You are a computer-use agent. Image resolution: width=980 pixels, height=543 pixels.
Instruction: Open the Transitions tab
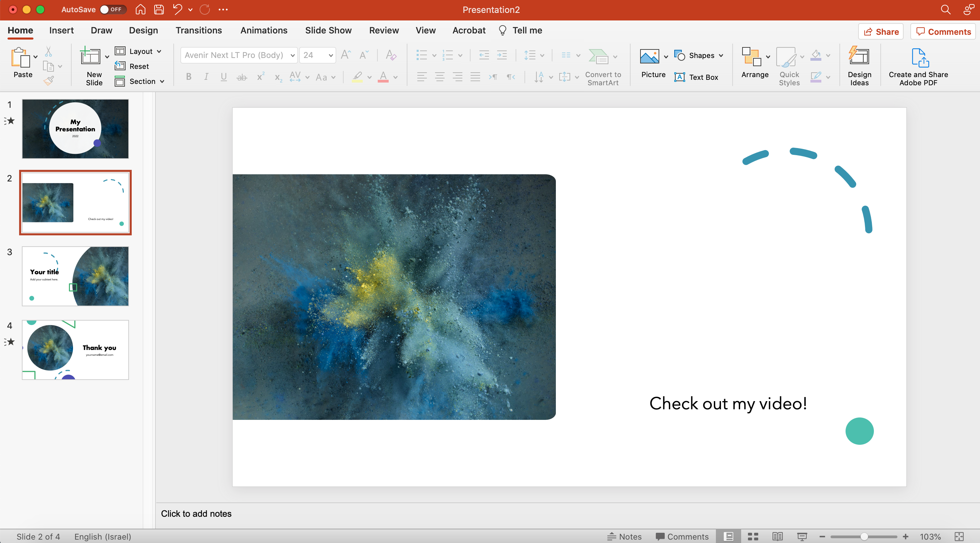(x=199, y=30)
